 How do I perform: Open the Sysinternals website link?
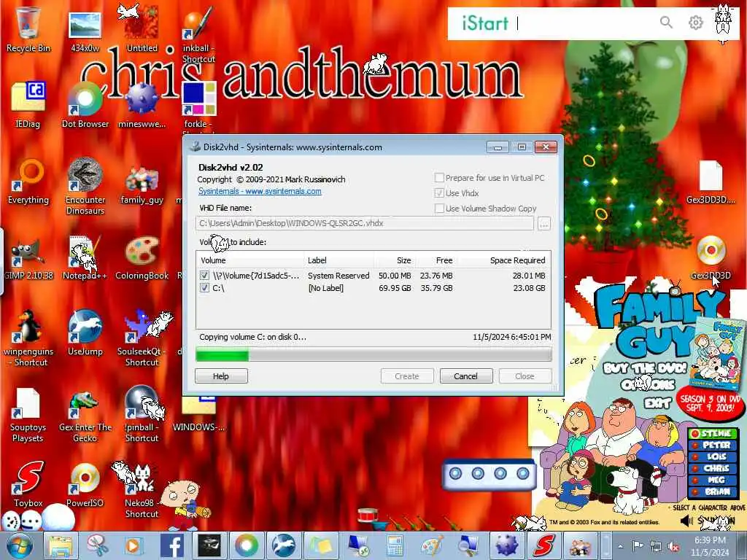tap(260, 191)
